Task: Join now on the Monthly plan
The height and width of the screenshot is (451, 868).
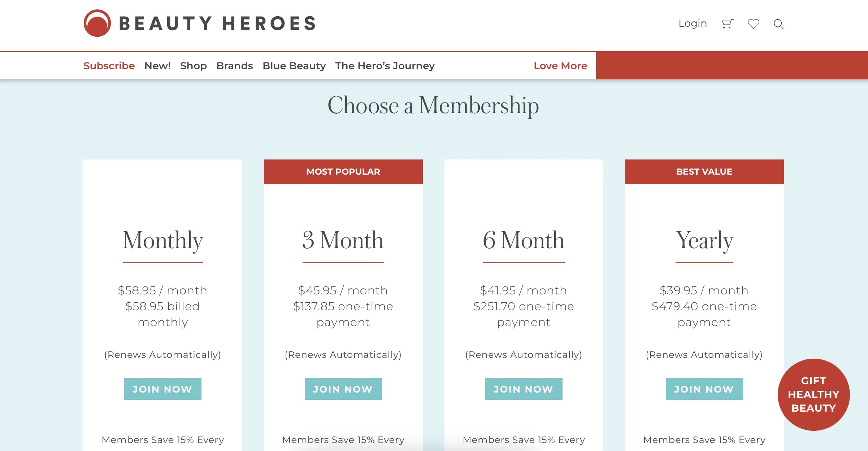Action: click(x=162, y=389)
